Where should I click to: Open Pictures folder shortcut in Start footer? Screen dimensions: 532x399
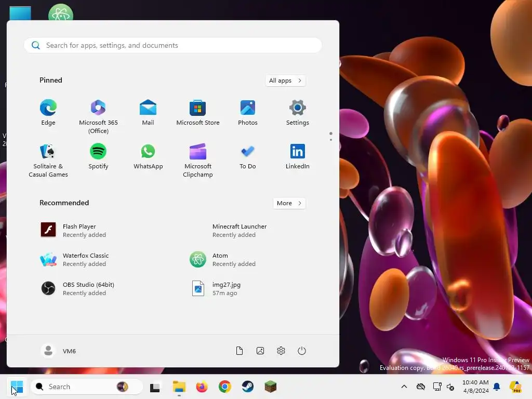pyautogui.click(x=260, y=351)
